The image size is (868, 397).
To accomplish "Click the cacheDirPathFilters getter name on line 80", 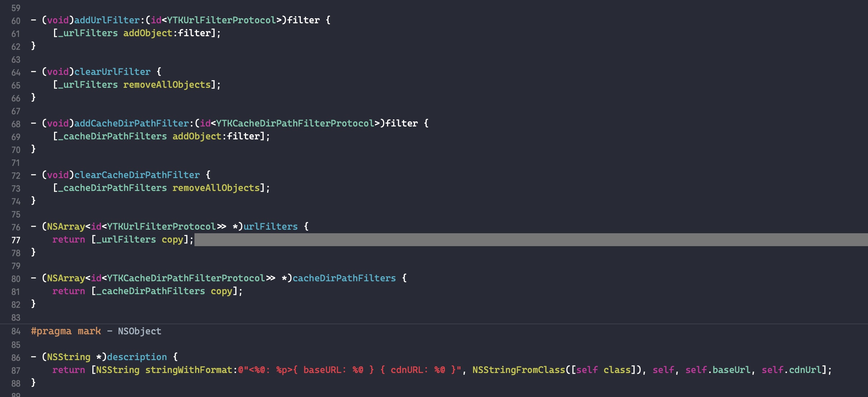I will (344, 278).
